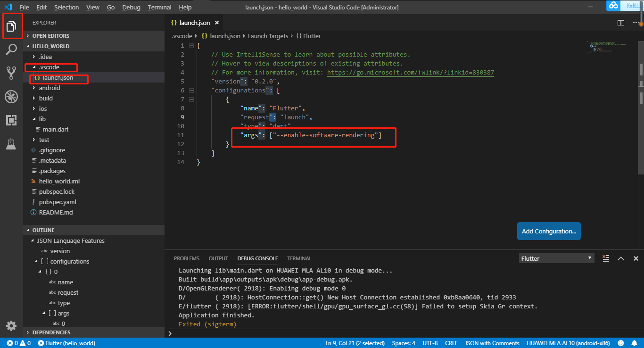The height and width of the screenshot is (348, 644).
Task: Filter the Debug Console output
Action: [606, 258]
